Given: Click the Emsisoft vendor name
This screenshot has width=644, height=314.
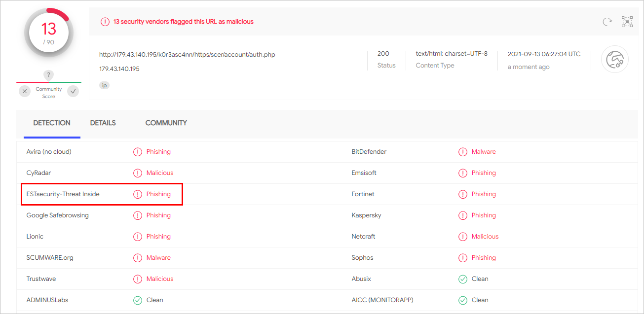Looking at the screenshot, I should [x=364, y=173].
